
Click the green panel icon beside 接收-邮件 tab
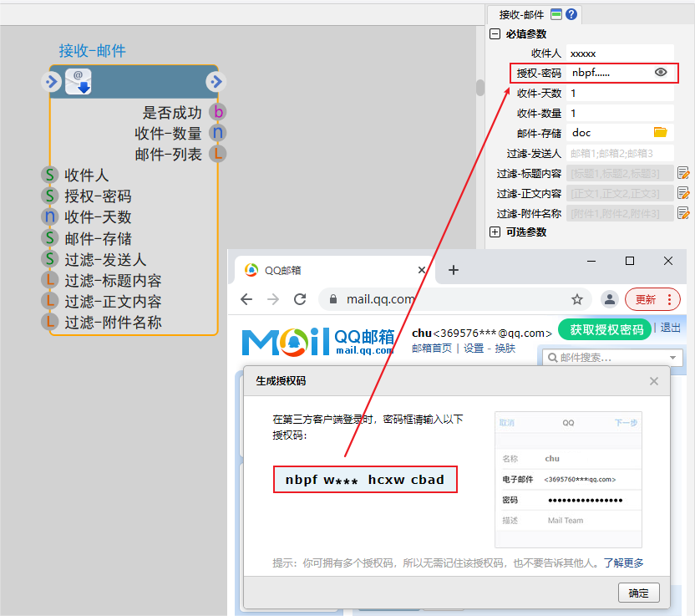(556, 14)
